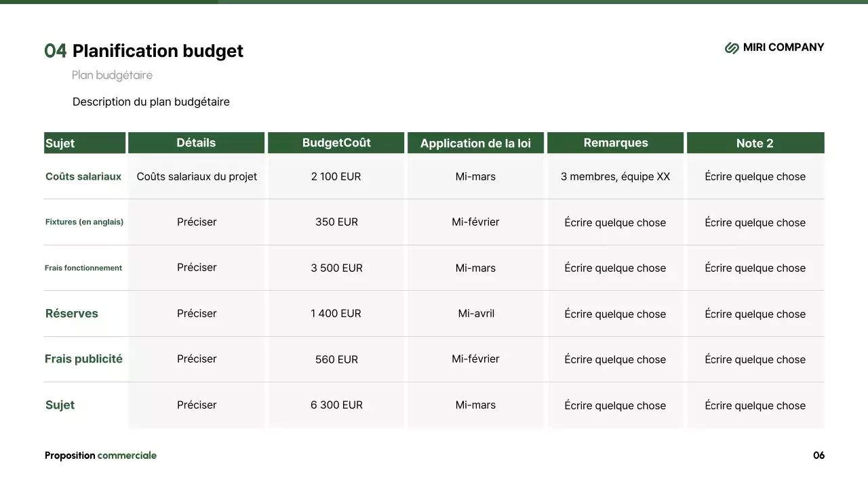Click the Coûts salariaux row label
This screenshot has height=488, width=868.
tap(83, 176)
